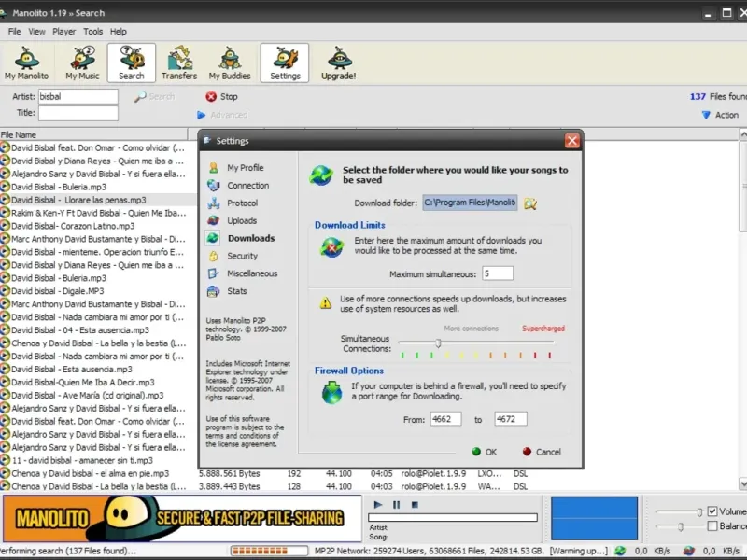Screen dimensions: 747x560
Task: Click the Settings toolbar icon
Action: [x=285, y=63]
